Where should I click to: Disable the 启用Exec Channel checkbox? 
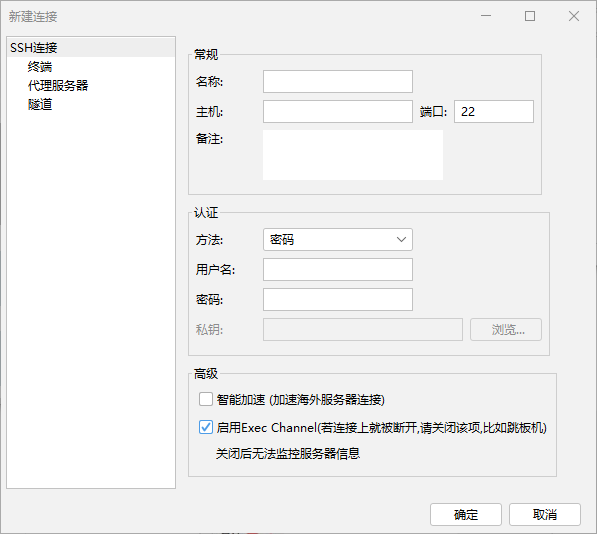pyautogui.click(x=206, y=427)
